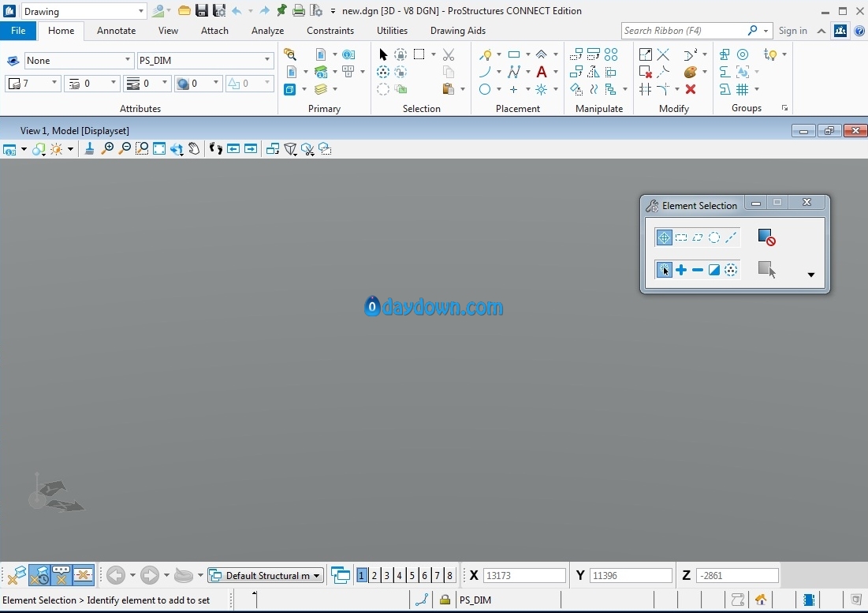Viewport: 868px width, 613px height.
Task: Expand Groups ribbon dialog launcher
Action: coord(785,108)
